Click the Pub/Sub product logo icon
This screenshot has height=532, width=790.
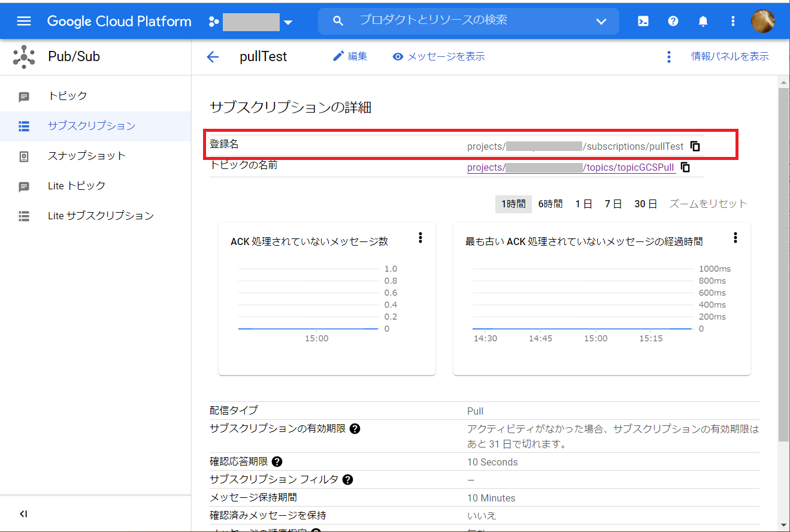(x=24, y=57)
